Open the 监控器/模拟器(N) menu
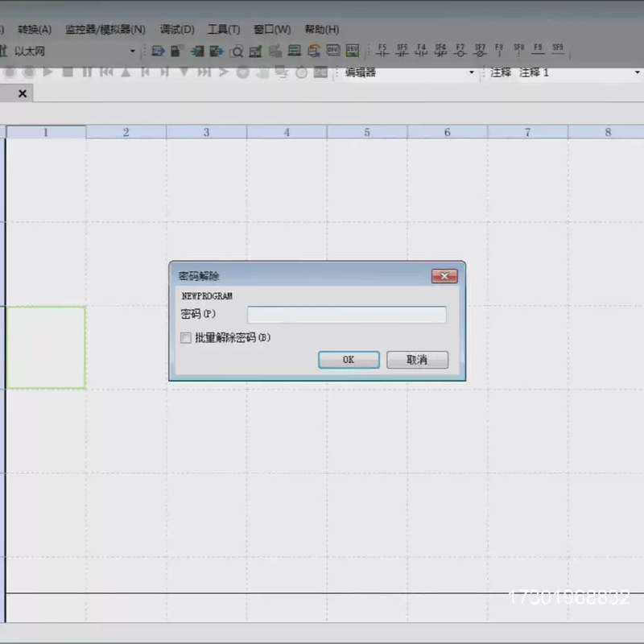This screenshot has width=644, height=644. point(105,30)
